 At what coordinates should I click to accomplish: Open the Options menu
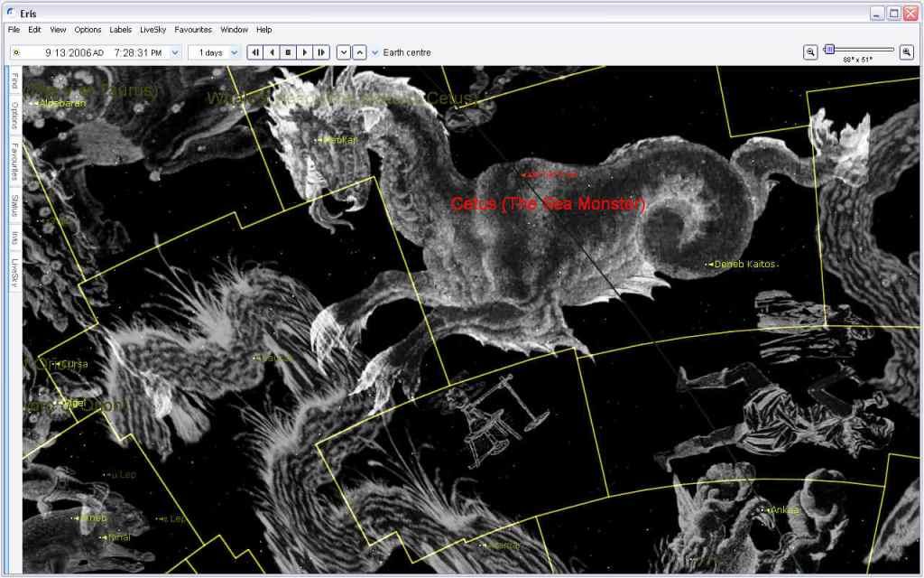(88, 30)
